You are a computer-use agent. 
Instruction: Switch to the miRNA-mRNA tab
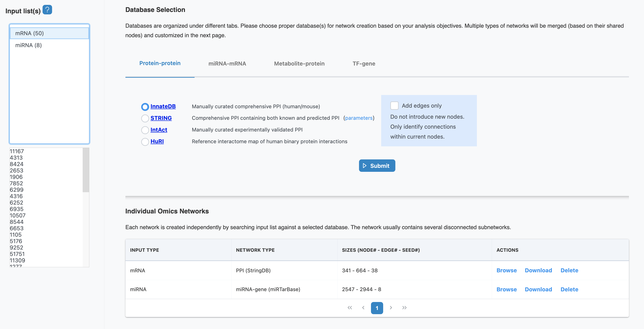click(x=227, y=64)
